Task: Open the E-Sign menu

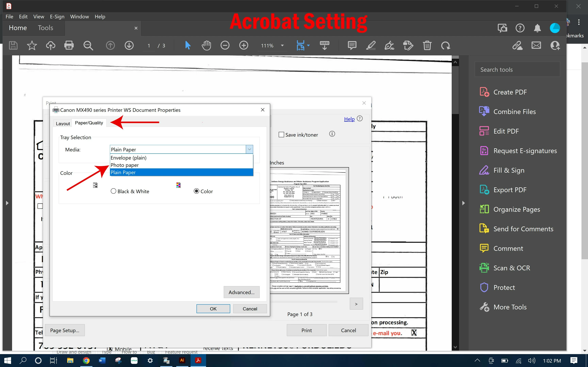Action: [57, 16]
